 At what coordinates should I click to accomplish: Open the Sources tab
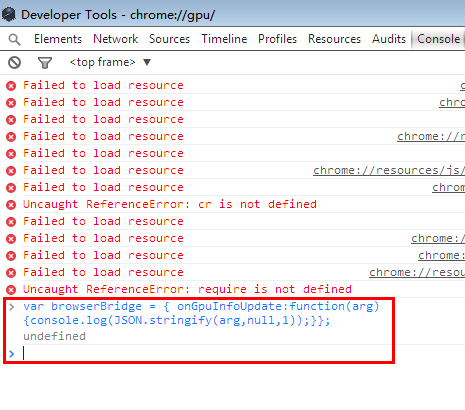[169, 39]
